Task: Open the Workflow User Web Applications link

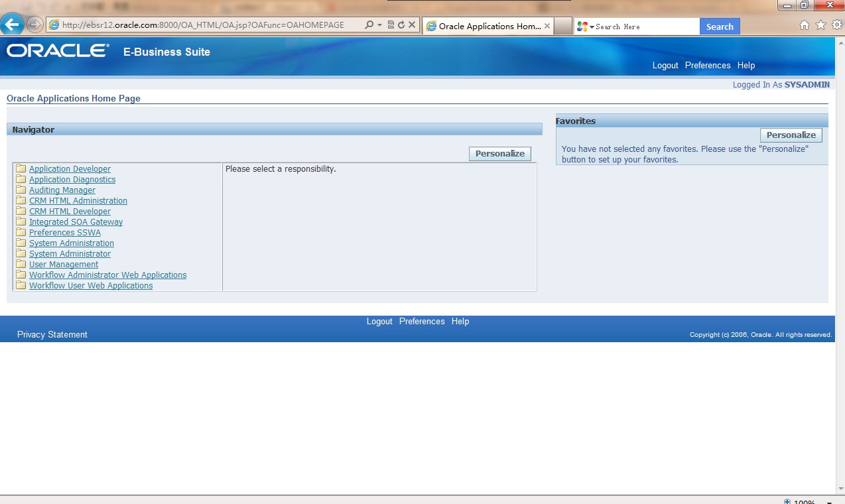Action: pyautogui.click(x=91, y=286)
